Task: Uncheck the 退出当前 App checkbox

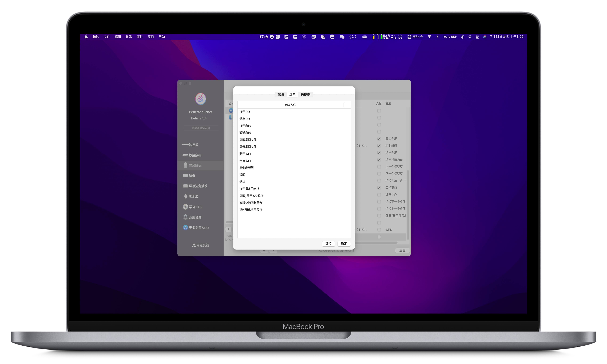Action: (379, 160)
